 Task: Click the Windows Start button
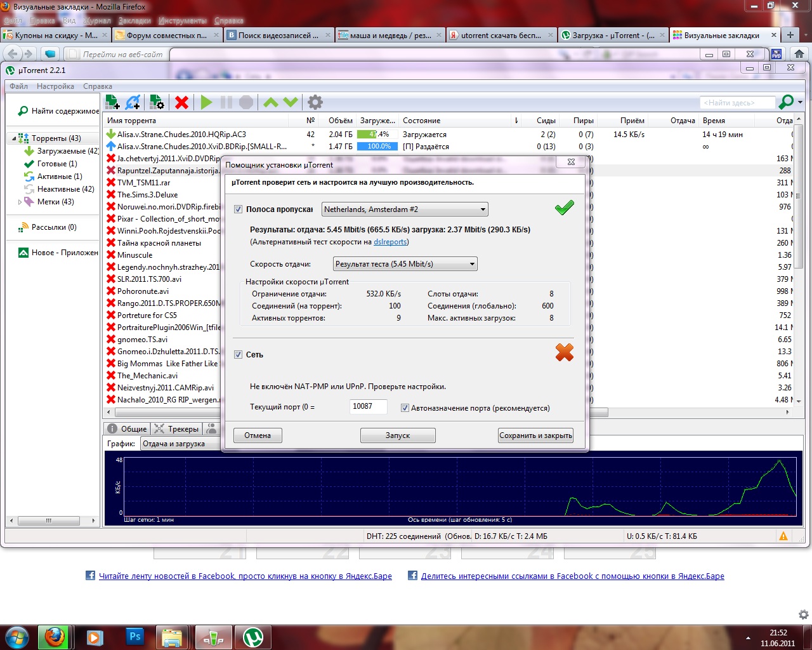tap(16, 637)
